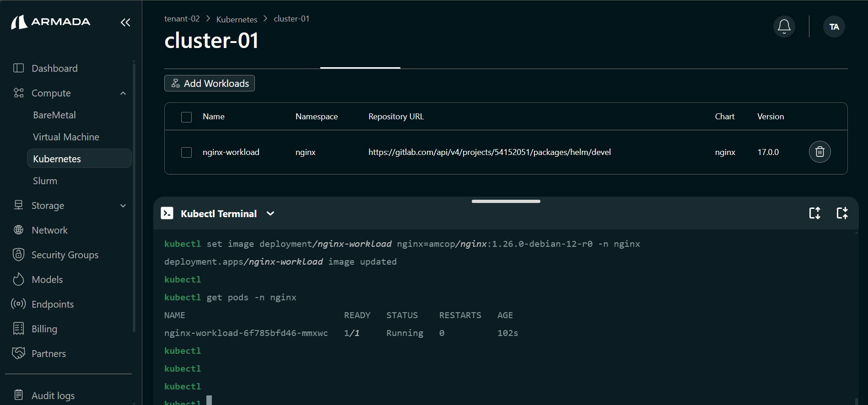Click the Audit logs clipboard icon
Viewport: 868px width, 405px height.
(x=18, y=395)
